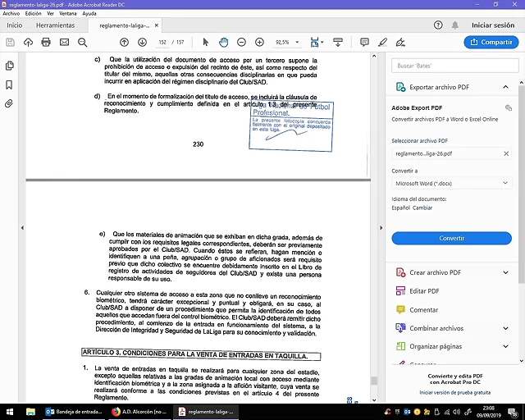This screenshot has width=525, height=420.
Task: Collapse the right tools pane arrow
Action: pyautogui.click(x=381, y=228)
